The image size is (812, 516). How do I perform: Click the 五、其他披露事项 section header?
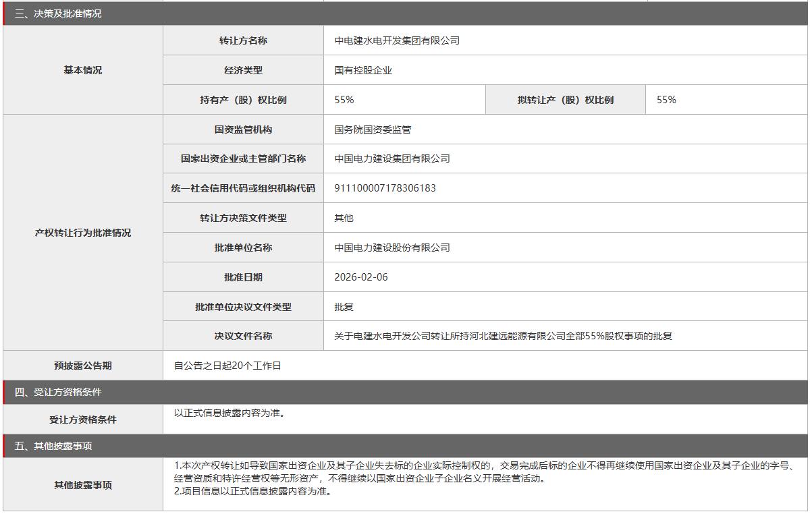coord(53,447)
